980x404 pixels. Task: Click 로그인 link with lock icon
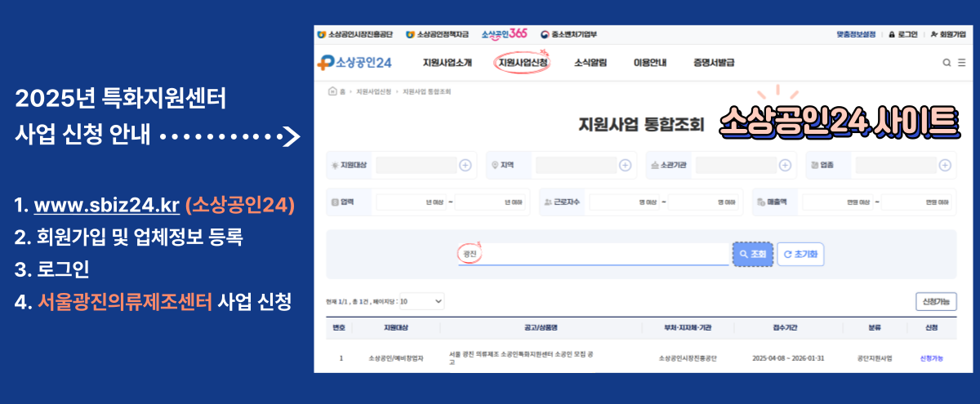pyautogui.click(x=902, y=34)
